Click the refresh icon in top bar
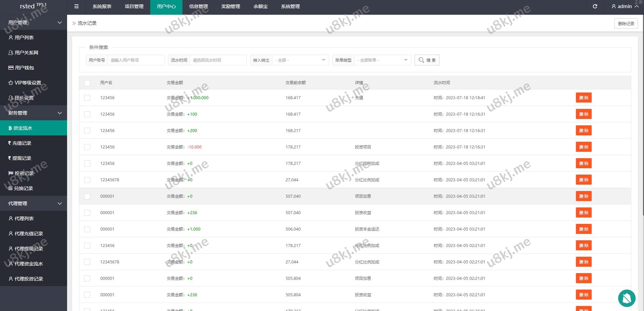The width and height of the screenshot is (644, 311). click(x=595, y=6)
